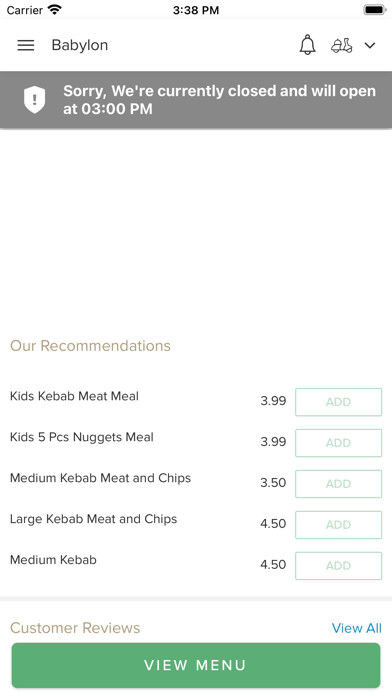Select the delivery scooter icon
392x696 pixels.
(x=342, y=45)
